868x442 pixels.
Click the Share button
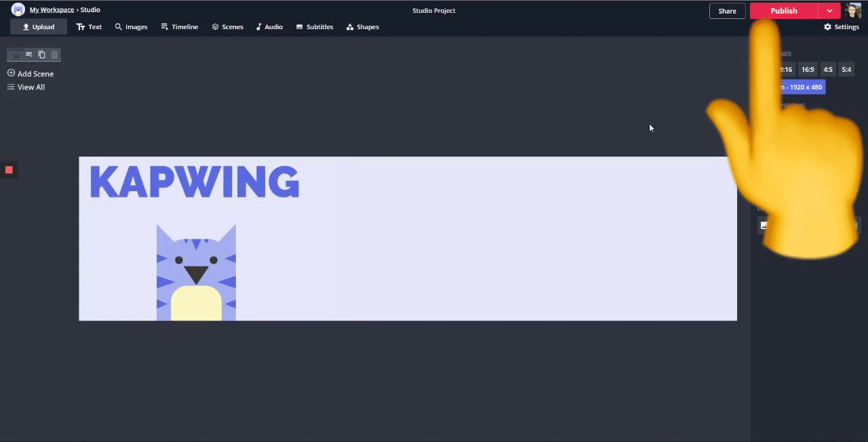pyautogui.click(x=727, y=11)
